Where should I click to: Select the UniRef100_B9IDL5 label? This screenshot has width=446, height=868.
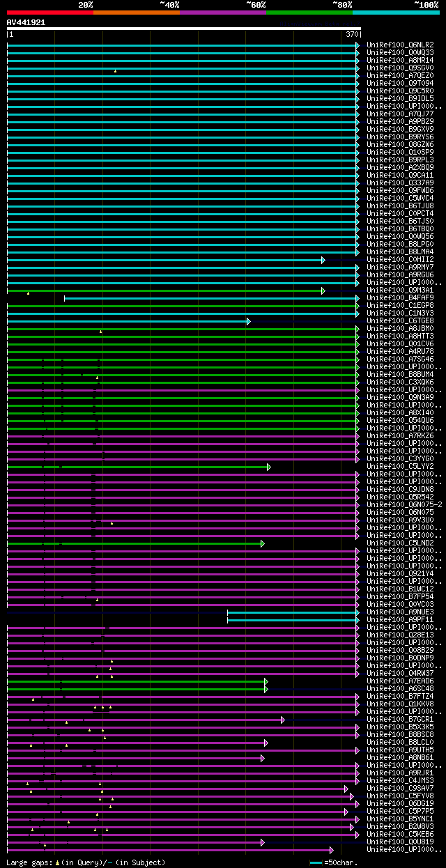(x=400, y=99)
